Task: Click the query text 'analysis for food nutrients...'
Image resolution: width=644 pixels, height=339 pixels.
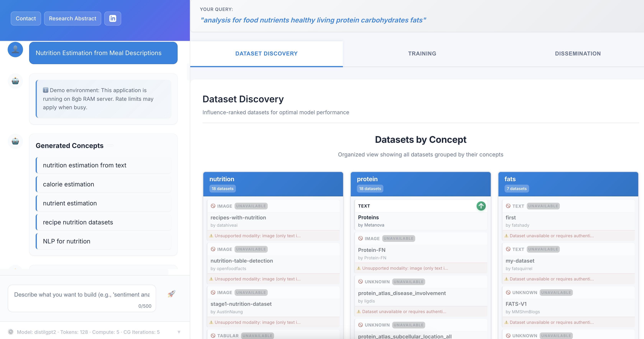Action: coord(313,20)
